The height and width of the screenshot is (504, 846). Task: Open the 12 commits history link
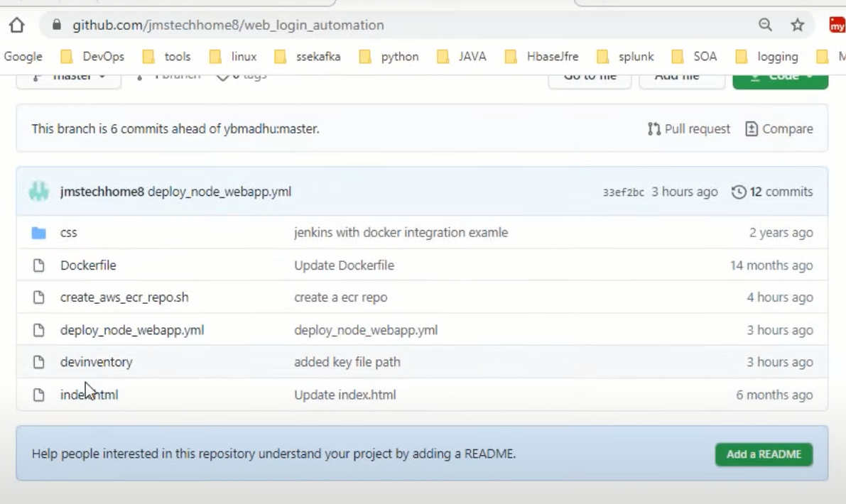coord(772,192)
